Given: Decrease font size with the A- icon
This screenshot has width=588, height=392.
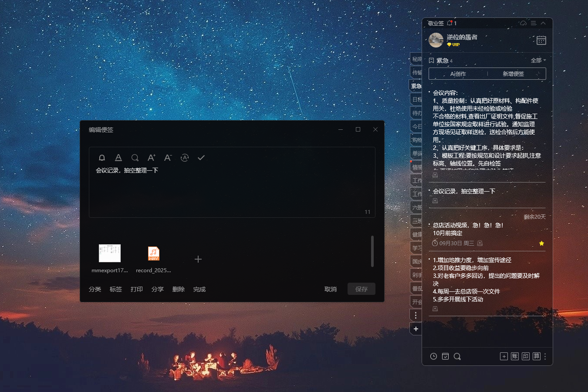Looking at the screenshot, I should click(x=168, y=158).
